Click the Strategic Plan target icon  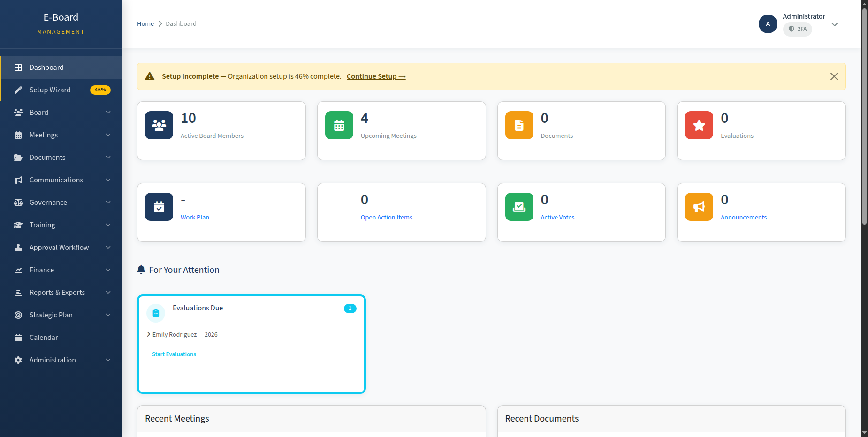point(18,315)
